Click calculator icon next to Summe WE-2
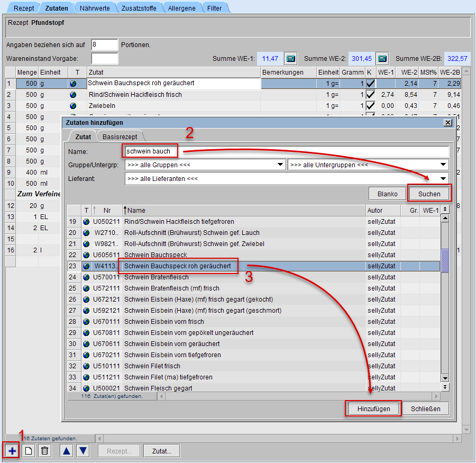This screenshot has width=476, height=463. 382,58
